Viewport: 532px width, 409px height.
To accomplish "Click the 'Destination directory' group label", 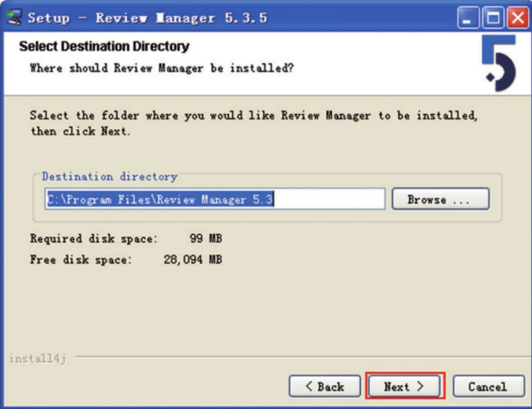I will [109, 177].
